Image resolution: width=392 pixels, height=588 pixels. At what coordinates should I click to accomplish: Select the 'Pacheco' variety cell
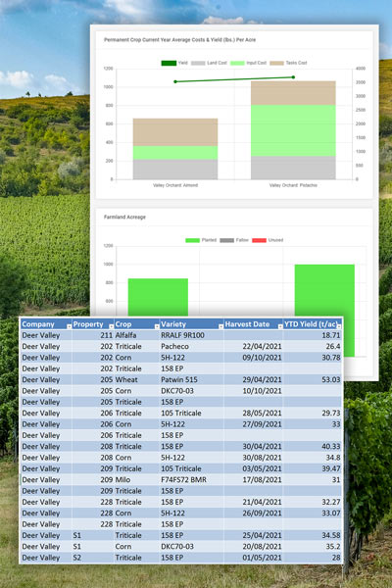point(192,347)
